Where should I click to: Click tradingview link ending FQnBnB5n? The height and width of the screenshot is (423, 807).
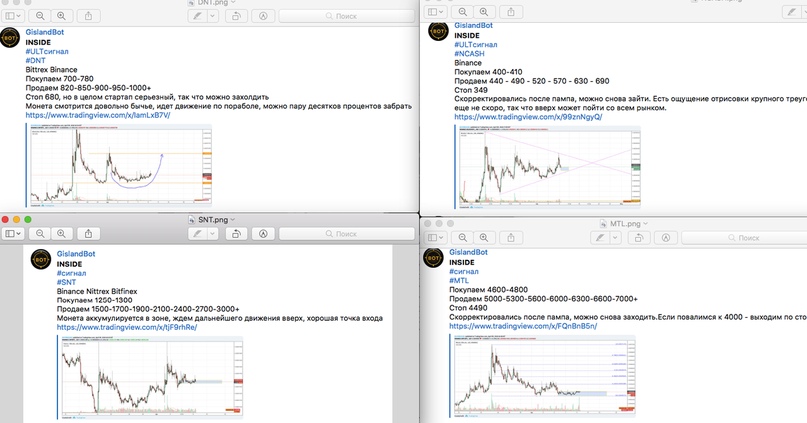click(523, 326)
